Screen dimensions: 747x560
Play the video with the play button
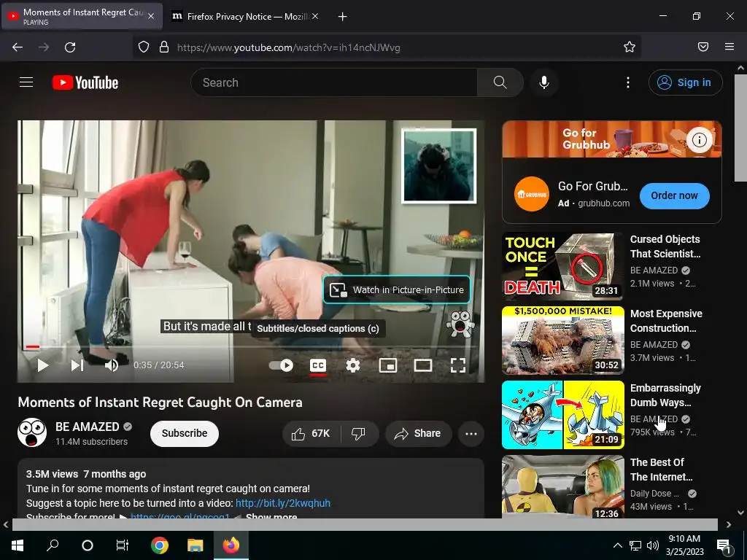43,365
